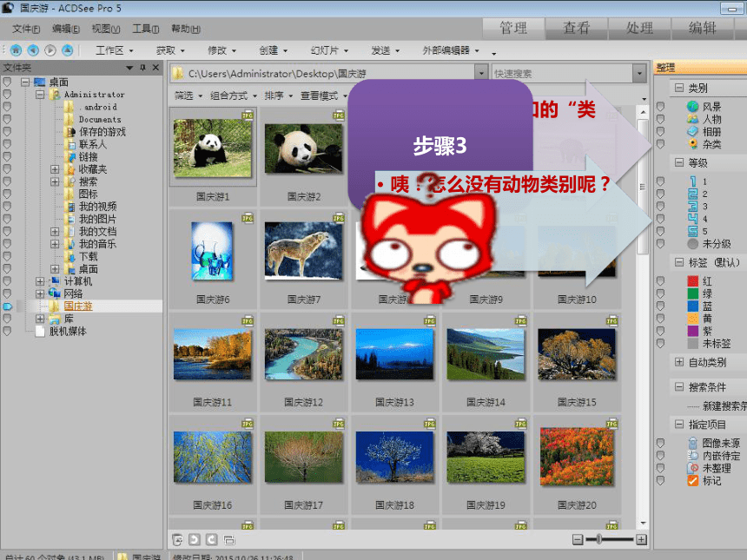Toggle the pin marker beside 国庆游 folder
Viewport: 747px width, 560px height.
pos(7,306)
